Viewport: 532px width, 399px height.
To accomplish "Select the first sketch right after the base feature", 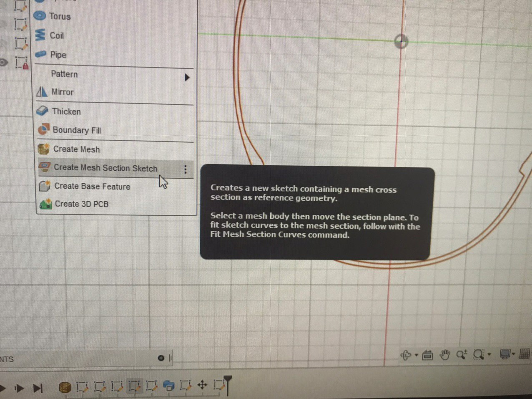I will pos(82,387).
